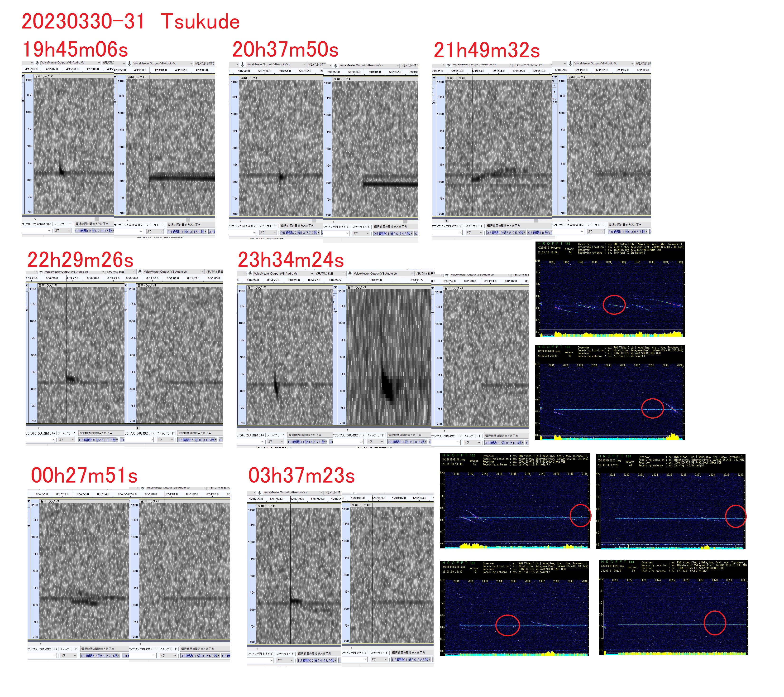Viewport: 784px width, 697px height.
Task: Click microphone icon above the 5:00:59.0 ruler
Action: click(x=336, y=65)
